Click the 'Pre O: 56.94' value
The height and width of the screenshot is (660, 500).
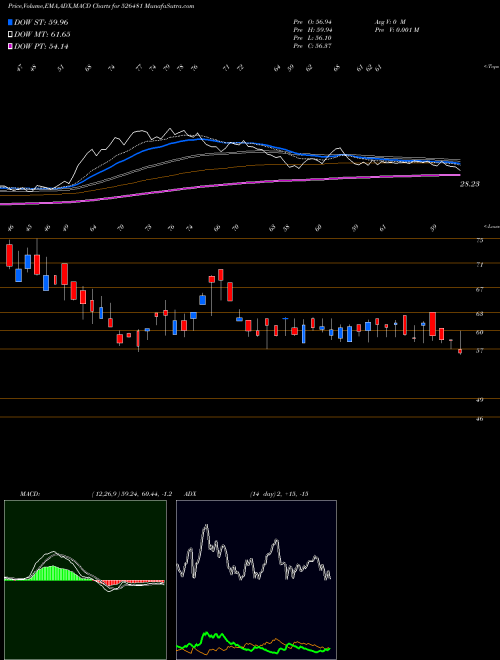[x=313, y=22]
